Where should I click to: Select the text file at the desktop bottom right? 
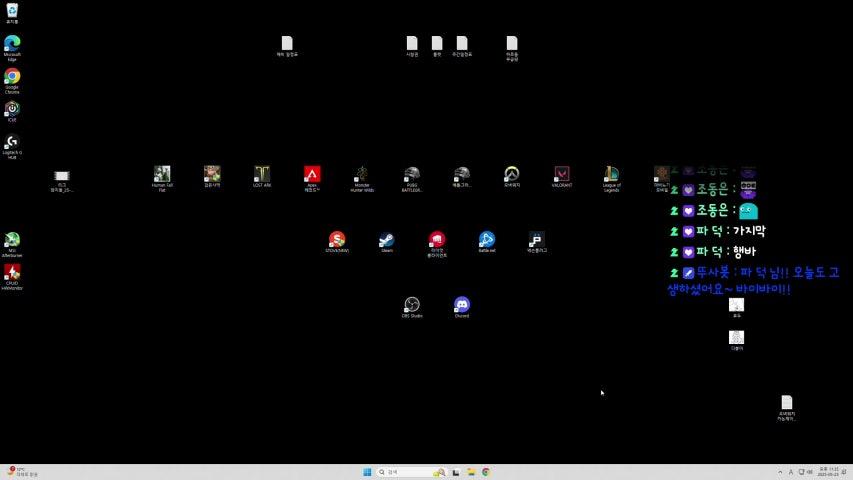pos(786,408)
